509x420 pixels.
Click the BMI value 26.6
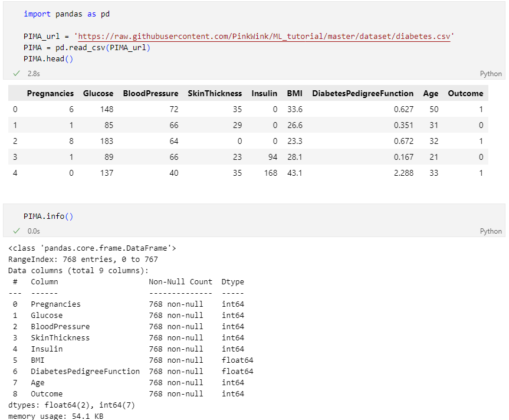(295, 125)
